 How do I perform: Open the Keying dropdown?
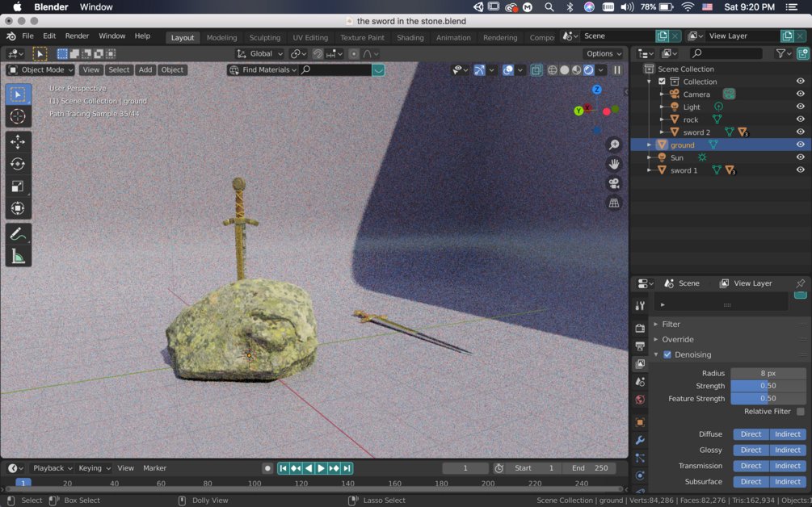click(x=94, y=468)
